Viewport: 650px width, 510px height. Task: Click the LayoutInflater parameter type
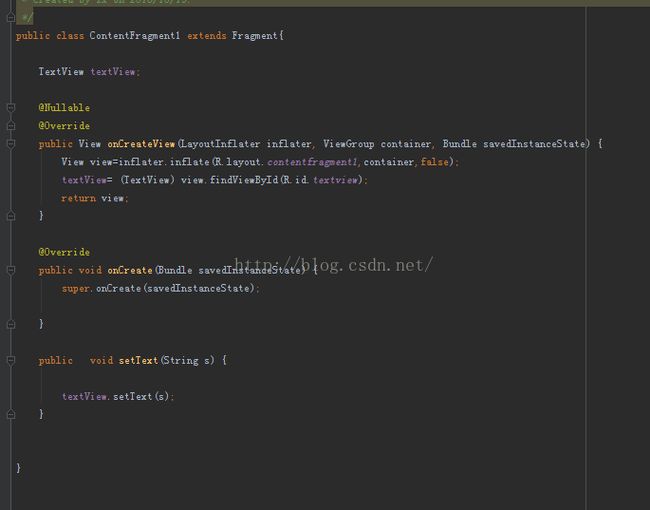tap(221, 144)
